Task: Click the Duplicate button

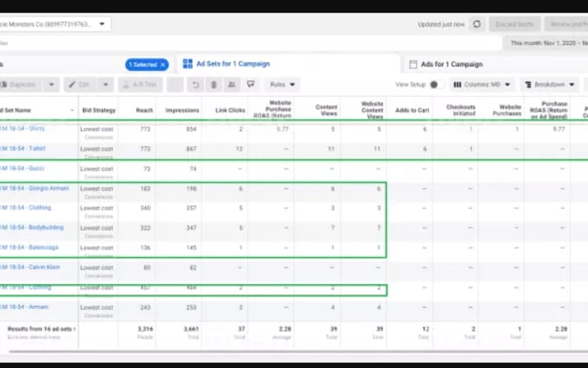Action: (22, 85)
